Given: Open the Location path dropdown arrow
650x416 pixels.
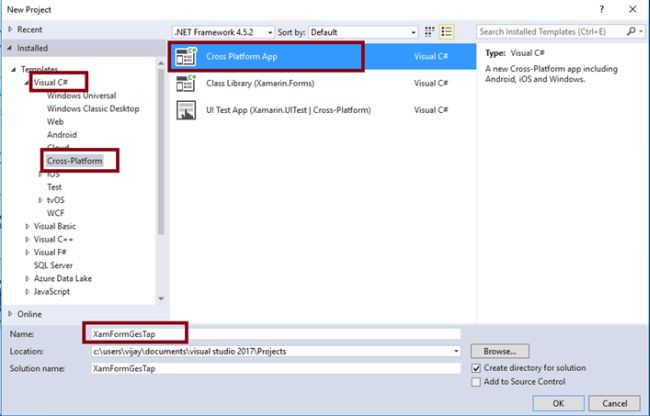Looking at the screenshot, I should coord(456,351).
